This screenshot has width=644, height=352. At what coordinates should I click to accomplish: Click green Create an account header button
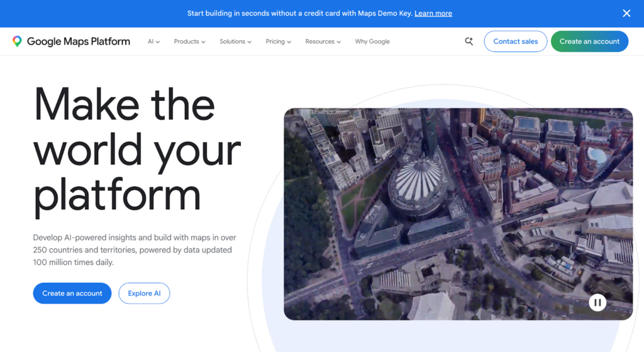tap(589, 41)
